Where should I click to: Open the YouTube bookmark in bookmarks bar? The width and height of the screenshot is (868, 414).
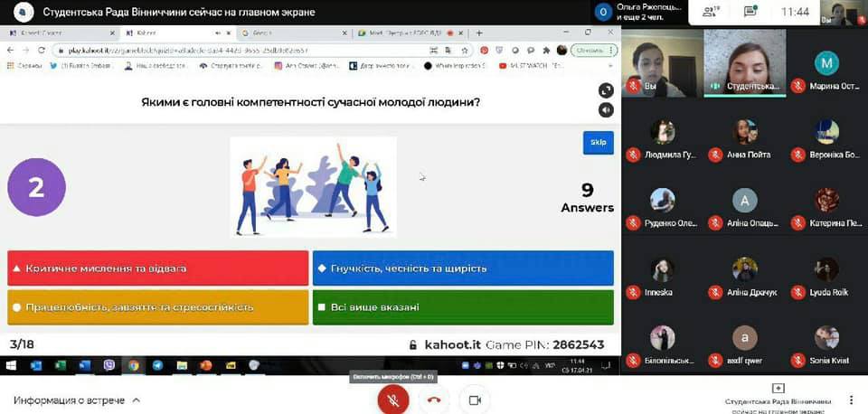pyautogui.click(x=532, y=65)
